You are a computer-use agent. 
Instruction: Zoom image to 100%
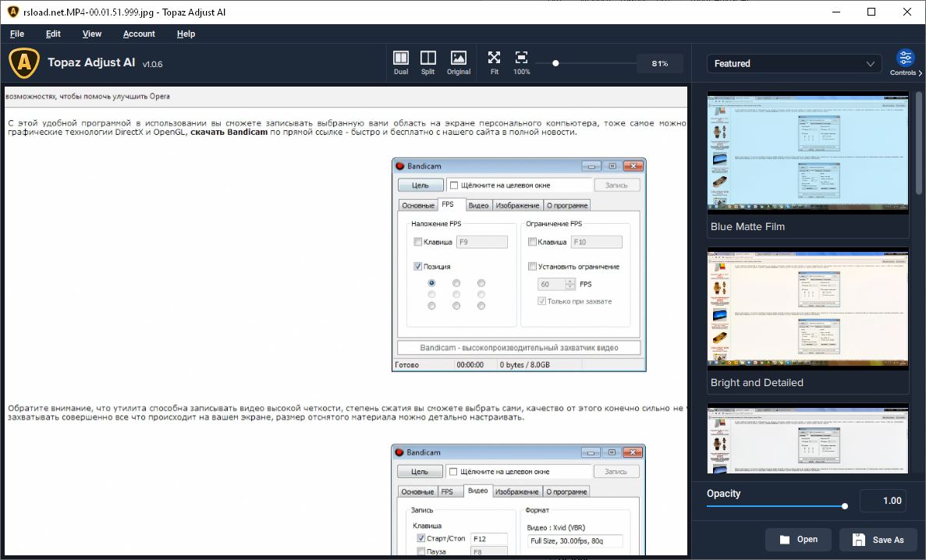pos(521,62)
